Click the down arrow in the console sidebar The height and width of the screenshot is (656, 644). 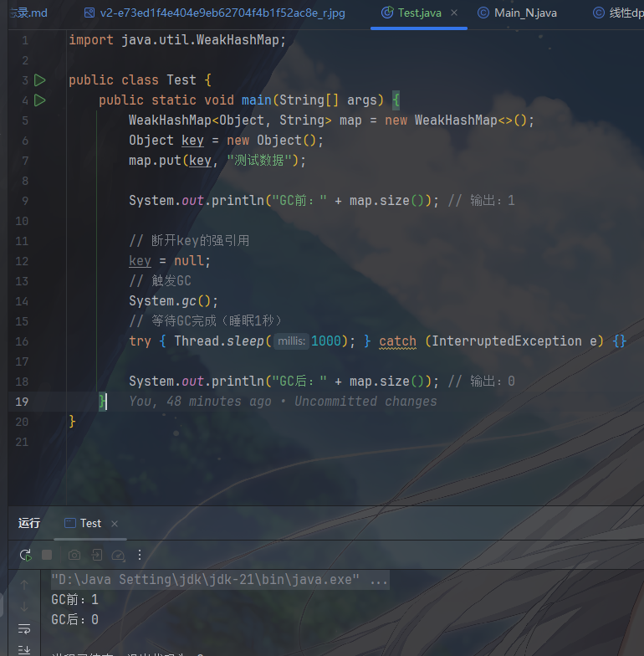pyautogui.click(x=24, y=606)
